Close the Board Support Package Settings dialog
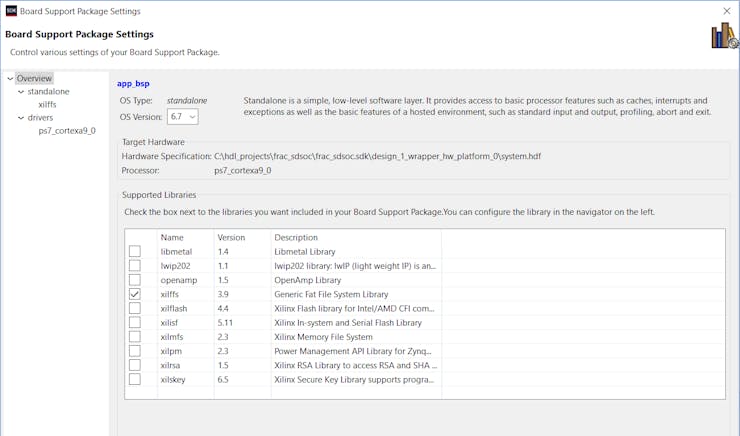This screenshot has width=740, height=436. point(727,11)
